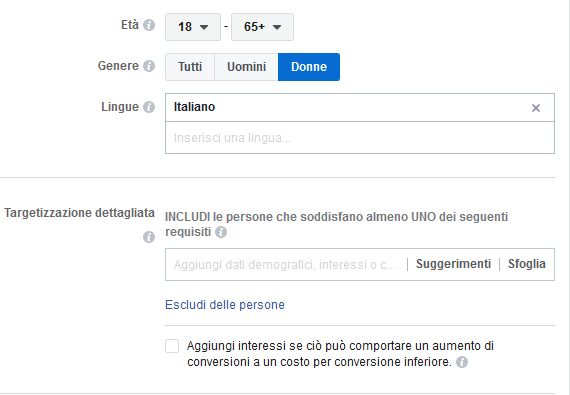Image resolution: width=570 pixels, height=395 pixels.
Task: Click 'Inserisci una lingua' input field
Action: [360, 138]
